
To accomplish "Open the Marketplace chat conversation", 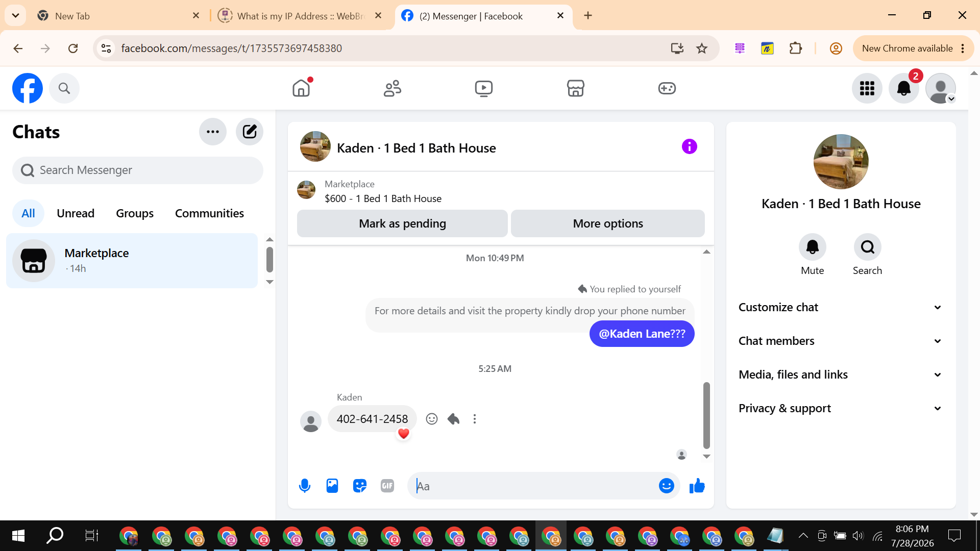I will coord(132,261).
